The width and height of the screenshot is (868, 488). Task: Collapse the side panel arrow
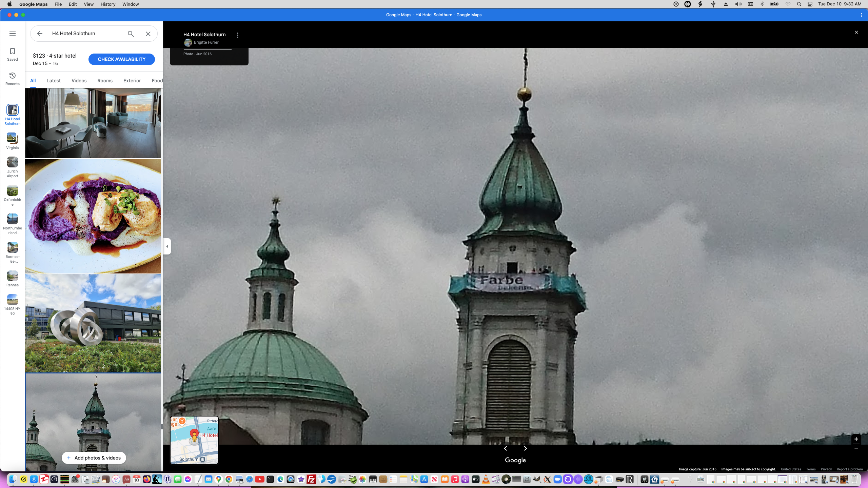tap(167, 246)
